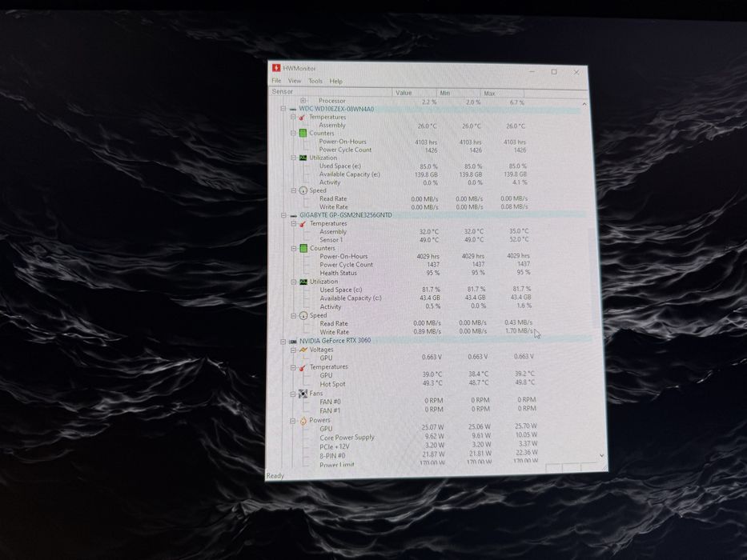This screenshot has width=747, height=560.
Task: Select the Hot Spot temperature row
Action: point(428,384)
